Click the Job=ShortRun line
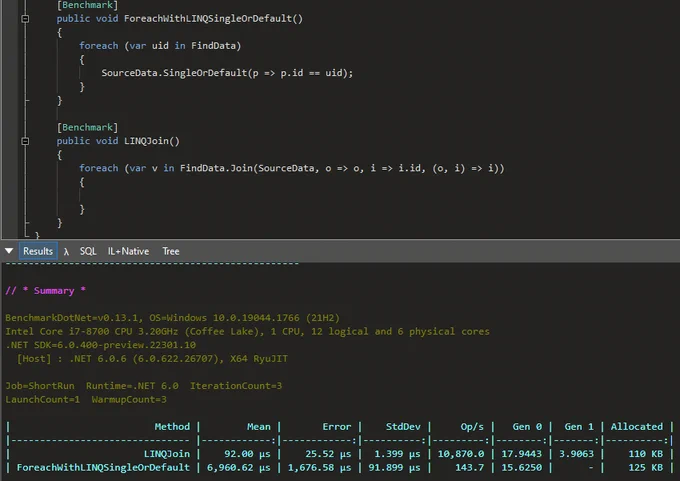 coord(144,386)
